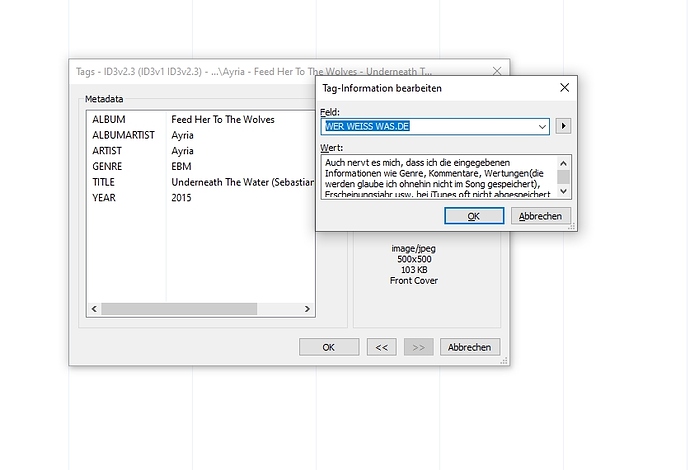Close the Tag-Information bearbeiten dialog
This screenshot has width=690, height=470.
coord(565,88)
